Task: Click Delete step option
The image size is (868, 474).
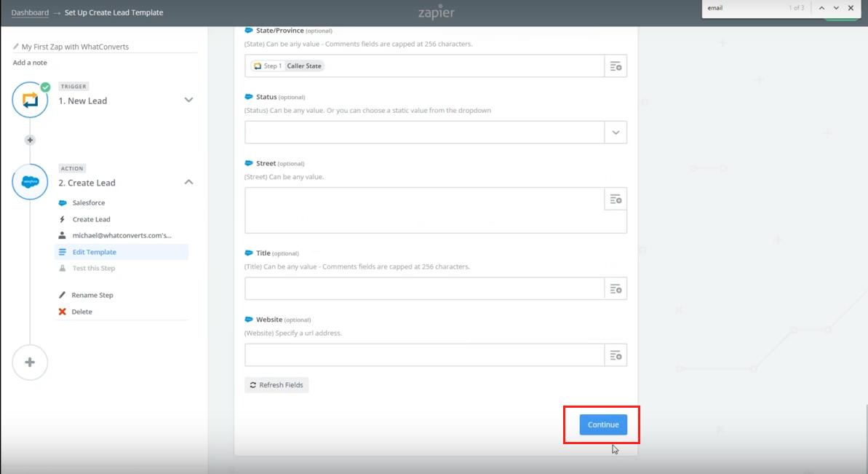Action: [81, 312]
